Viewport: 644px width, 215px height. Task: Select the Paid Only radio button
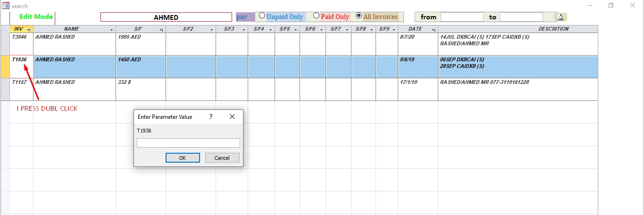[317, 16]
